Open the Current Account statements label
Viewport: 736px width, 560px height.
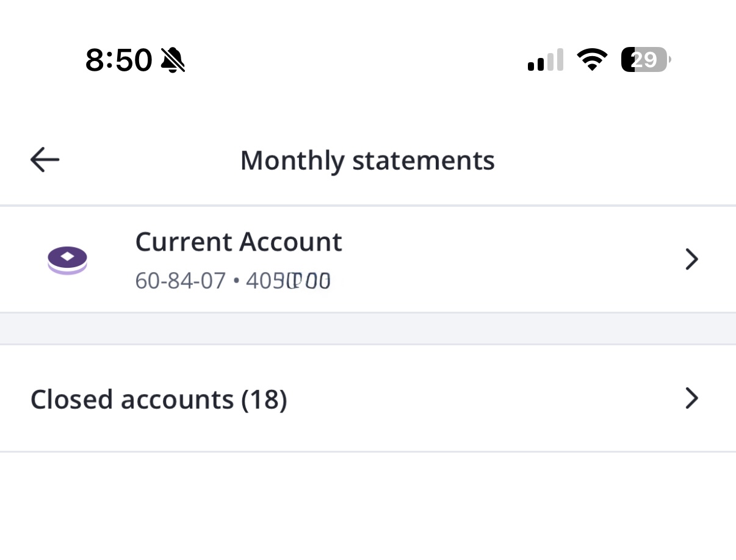238,242
